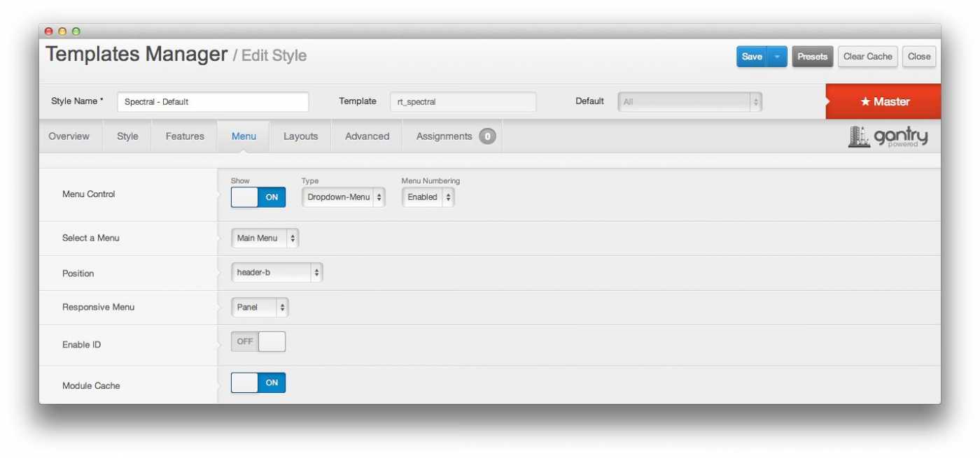Click the Assignments count badge
Screen dimensions: 980x458
pos(487,136)
